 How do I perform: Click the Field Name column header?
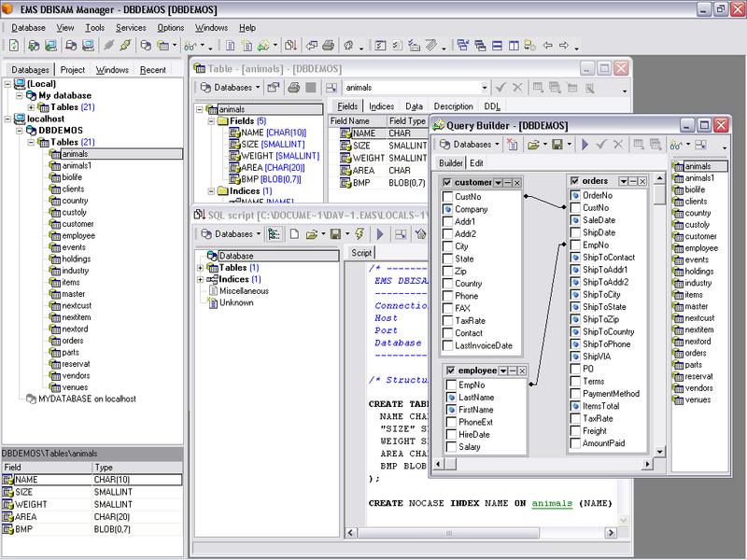pos(358,121)
